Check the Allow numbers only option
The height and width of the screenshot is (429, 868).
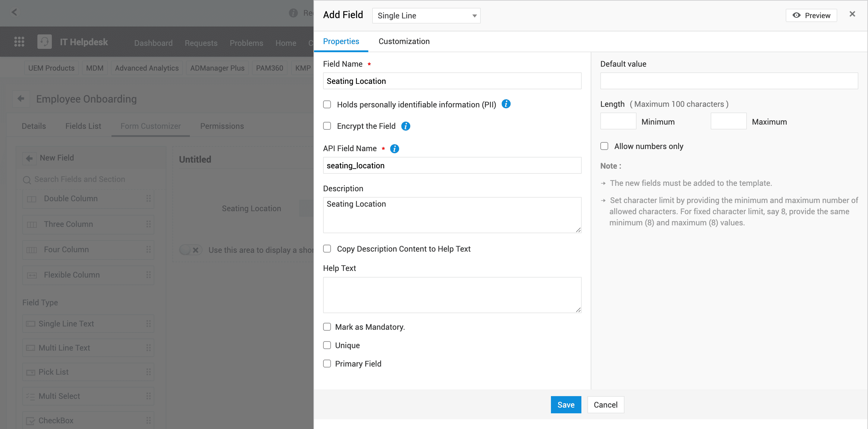coord(604,146)
